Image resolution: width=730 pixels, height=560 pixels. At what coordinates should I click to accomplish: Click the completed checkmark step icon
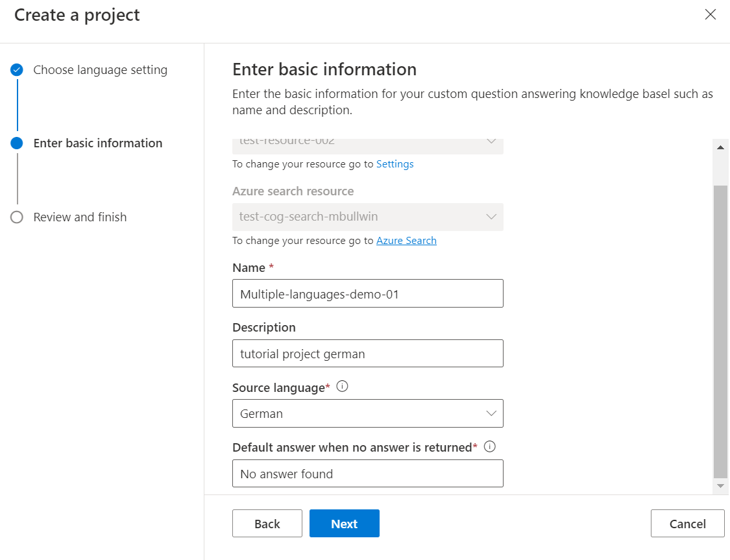[18, 70]
